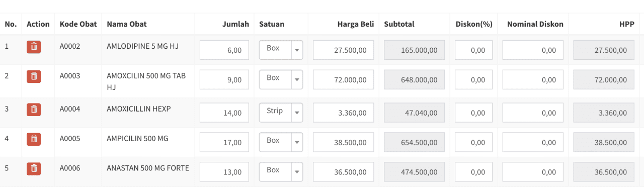
Task: Delete the AMPICILIN 500 MG row
Action: tap(34, 139)
